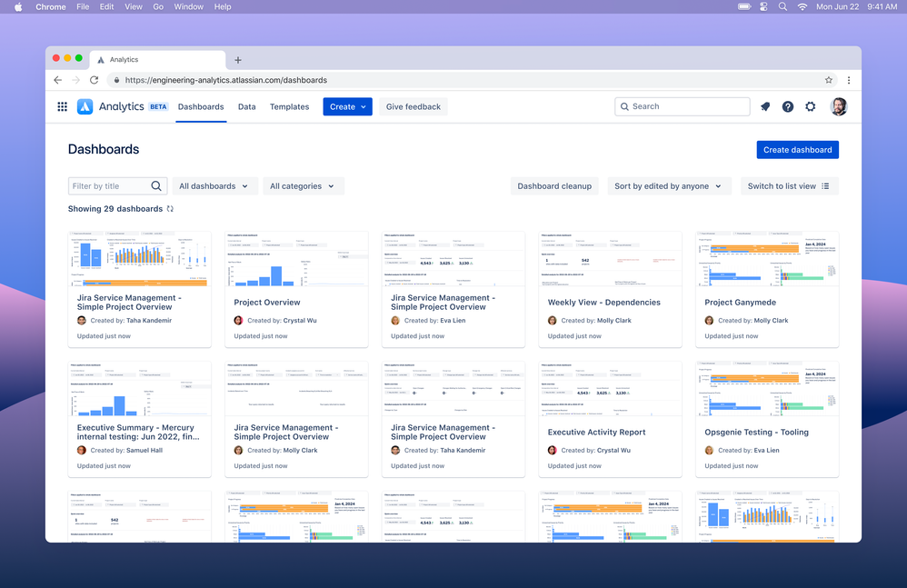Go to the Dashboards tab
The width and height of the screenshot is (907, 588).
(201, 106)
